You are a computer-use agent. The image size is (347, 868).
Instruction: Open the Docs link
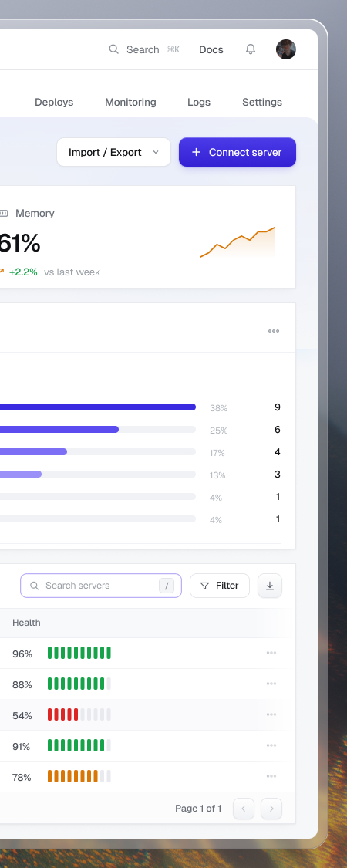click(211, 50)
